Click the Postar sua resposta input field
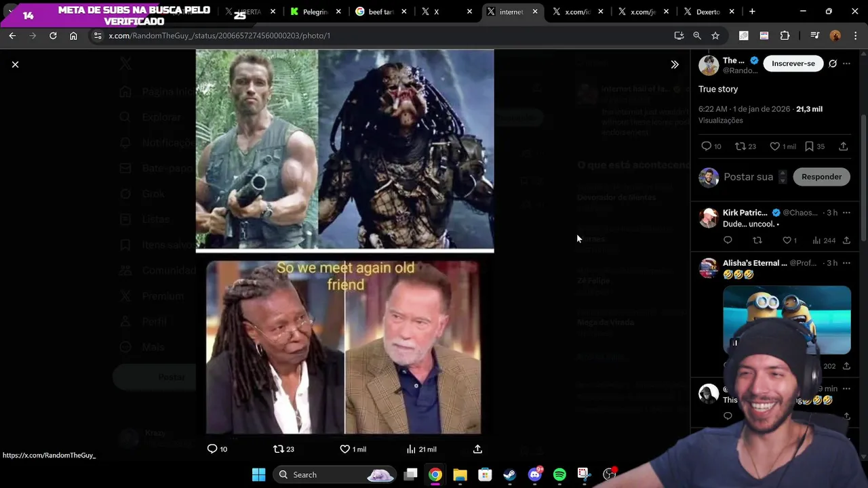868x488 pixels. (748, 177)
